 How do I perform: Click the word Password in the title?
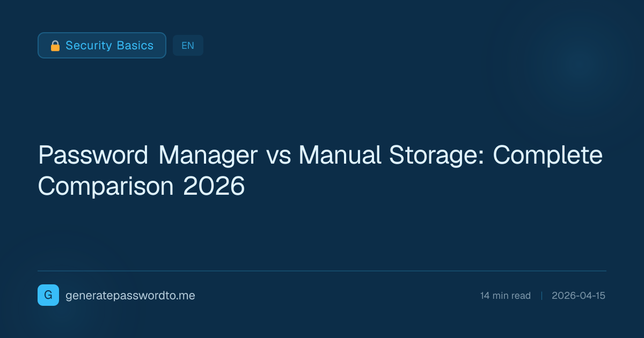93,156
